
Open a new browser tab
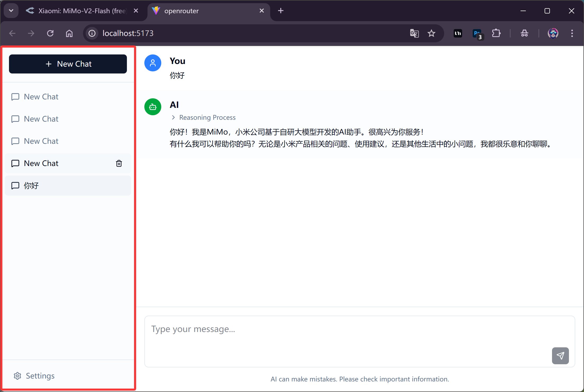(281, 11)
